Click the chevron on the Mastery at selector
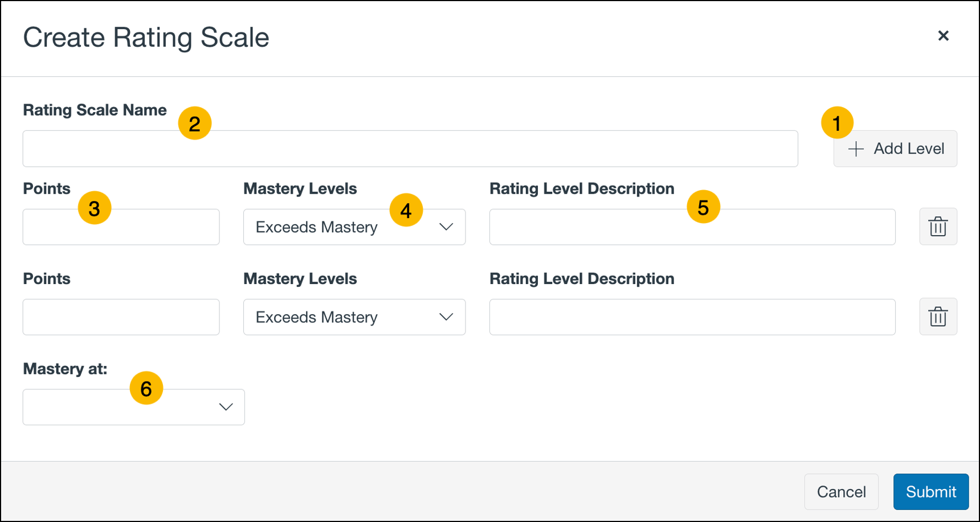 coord(226,406)
